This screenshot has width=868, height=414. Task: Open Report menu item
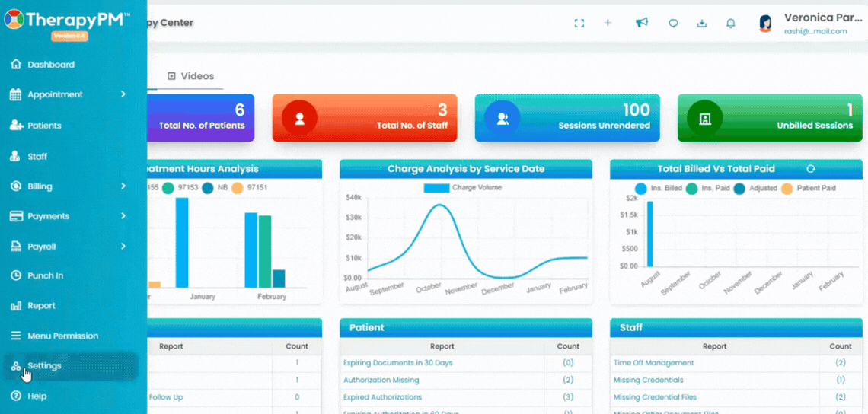click(42, 305)
